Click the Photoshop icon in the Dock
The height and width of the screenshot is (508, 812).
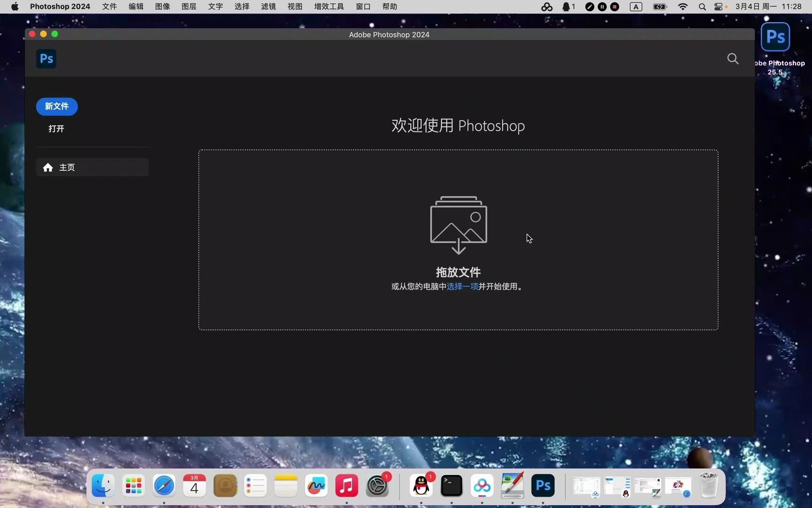[x=543, y=486]
